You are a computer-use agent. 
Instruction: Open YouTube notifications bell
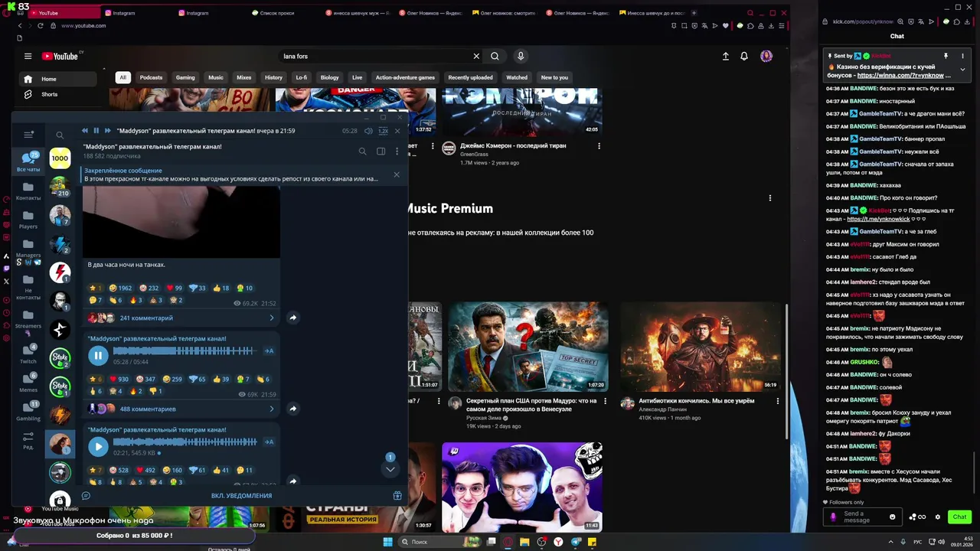(744, 56)
